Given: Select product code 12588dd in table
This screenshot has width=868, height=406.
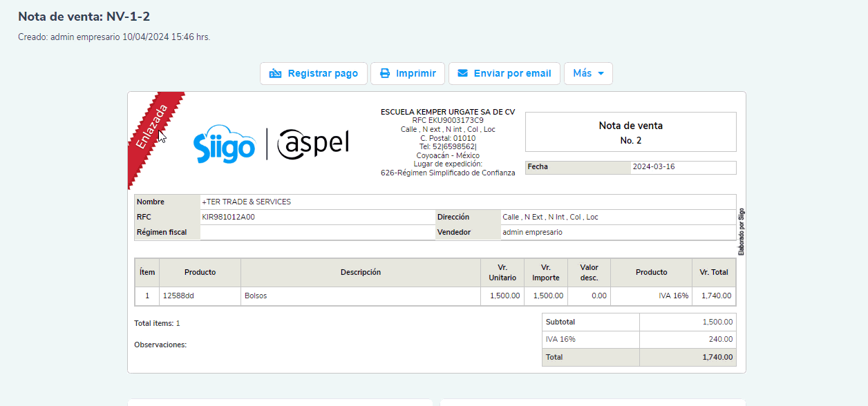Looking at the screenshot, I should (x=178, y=296).
